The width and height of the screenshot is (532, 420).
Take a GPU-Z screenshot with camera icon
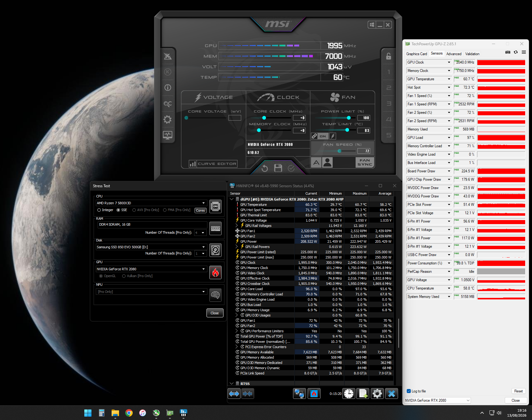508,52
